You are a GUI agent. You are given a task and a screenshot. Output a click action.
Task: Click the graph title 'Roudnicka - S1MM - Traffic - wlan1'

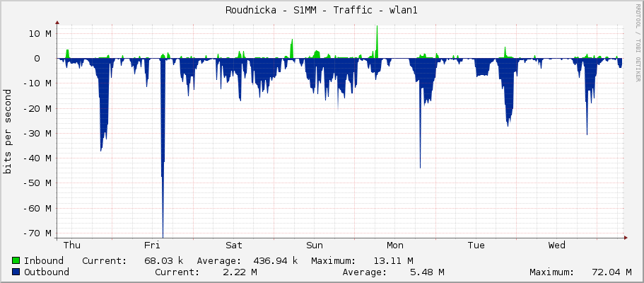click(x=321, y=11)
